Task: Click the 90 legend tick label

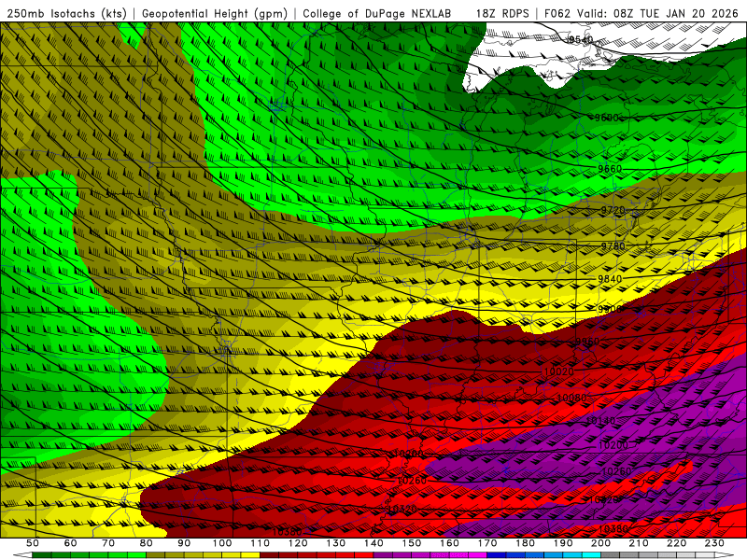Action: (184, 543)
